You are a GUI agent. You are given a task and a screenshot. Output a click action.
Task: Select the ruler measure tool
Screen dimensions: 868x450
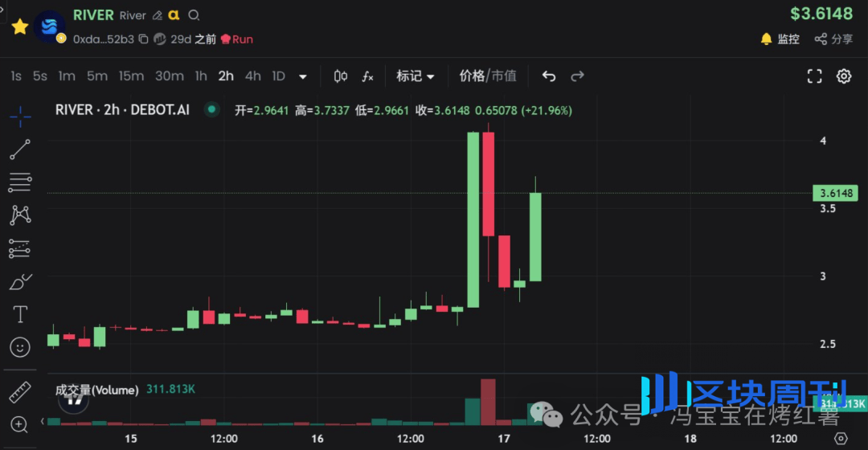pyautogui.click(x=20, y=392)
